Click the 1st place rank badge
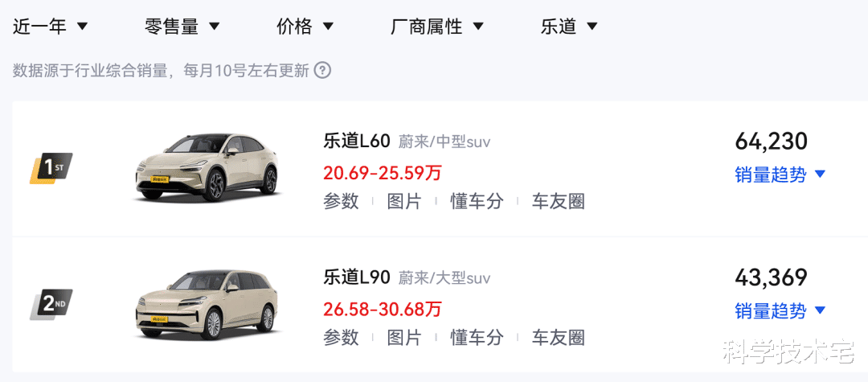The height and width of the screenshot is (382, 868). [51, 168]
